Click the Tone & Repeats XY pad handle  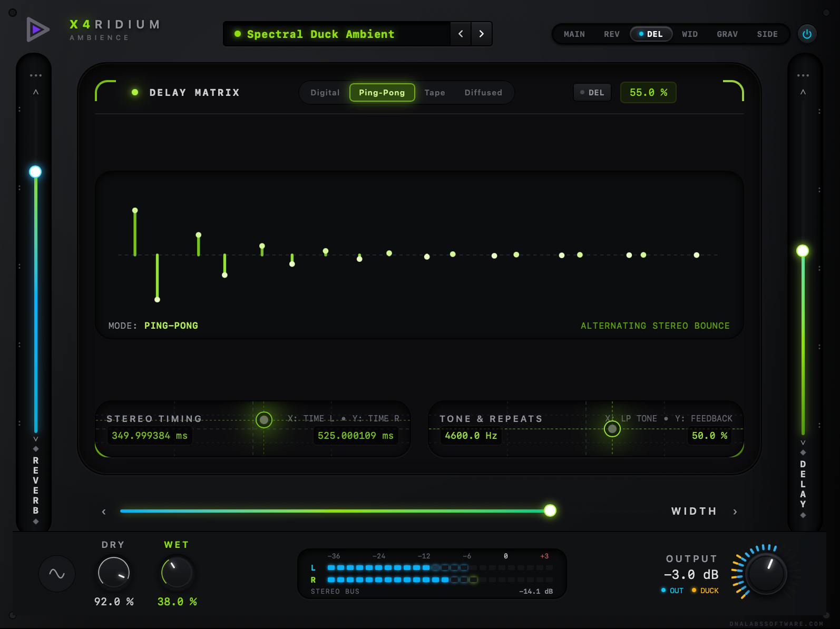612,429
